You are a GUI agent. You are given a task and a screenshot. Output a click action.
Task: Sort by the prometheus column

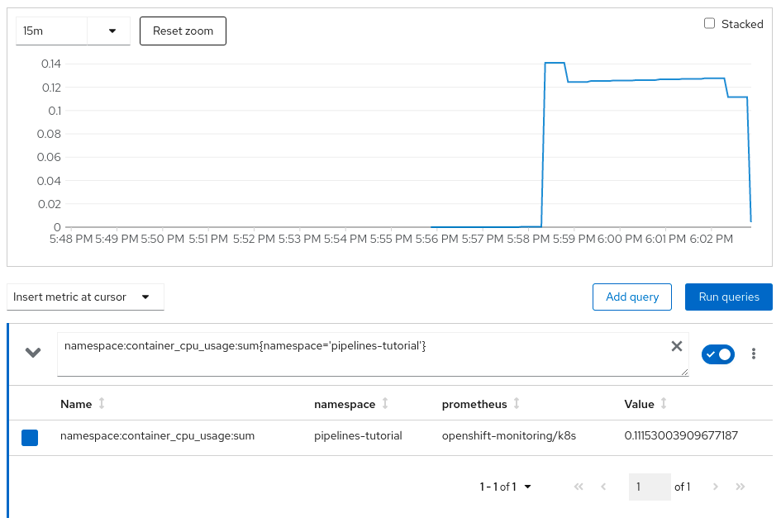517,404
